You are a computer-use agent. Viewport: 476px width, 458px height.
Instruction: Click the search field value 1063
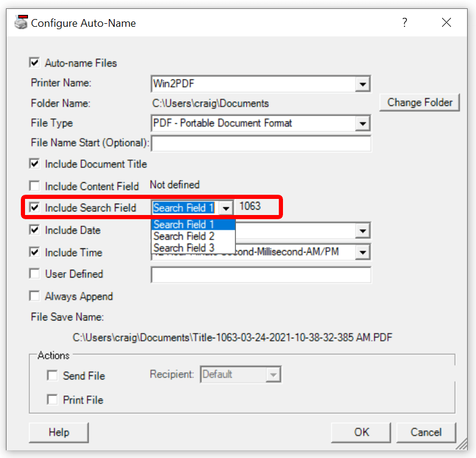(x=250, y=206)
